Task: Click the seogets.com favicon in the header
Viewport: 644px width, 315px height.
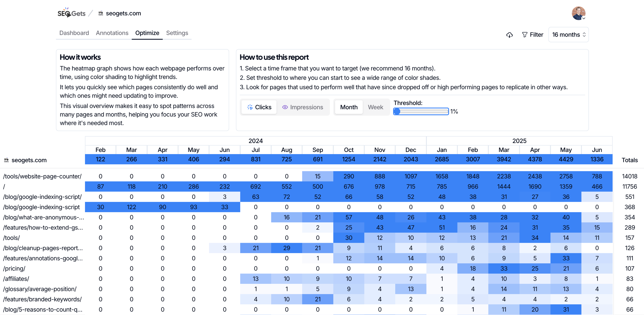Action: pyautogui.click(x=100, y=13)
